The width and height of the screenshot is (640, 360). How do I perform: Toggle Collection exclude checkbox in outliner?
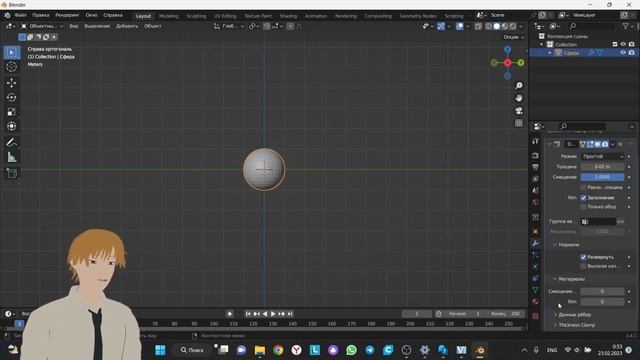click(x=615, y=44)
